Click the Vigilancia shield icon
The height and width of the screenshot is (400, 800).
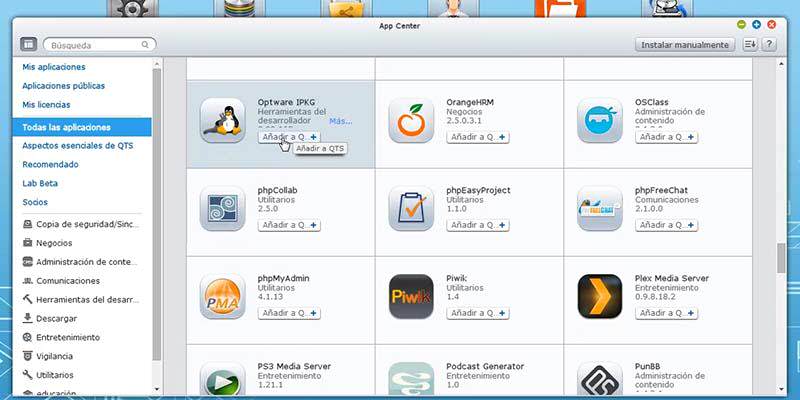point(28,356)
